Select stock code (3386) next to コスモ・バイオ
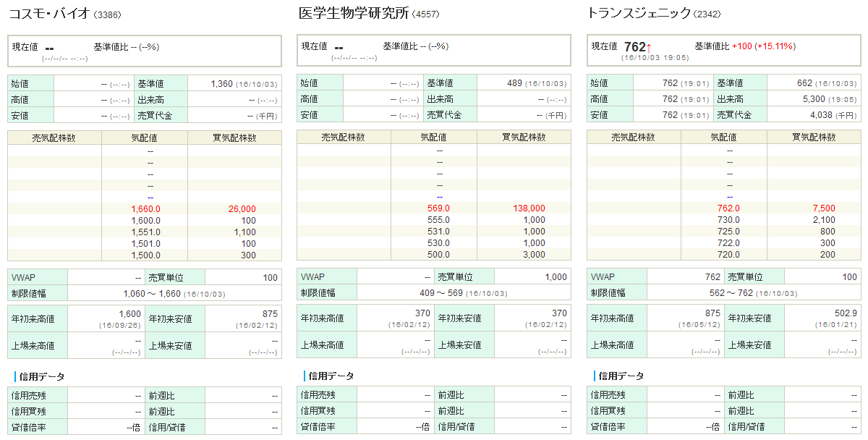The height and width of the screenshot is (440, 868). click(x=109, y=14)
